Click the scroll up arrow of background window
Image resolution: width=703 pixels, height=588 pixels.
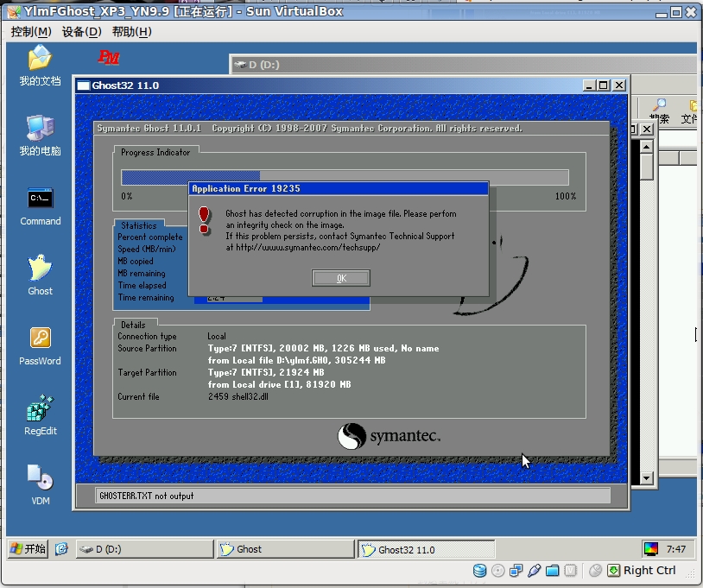[646, 147]
